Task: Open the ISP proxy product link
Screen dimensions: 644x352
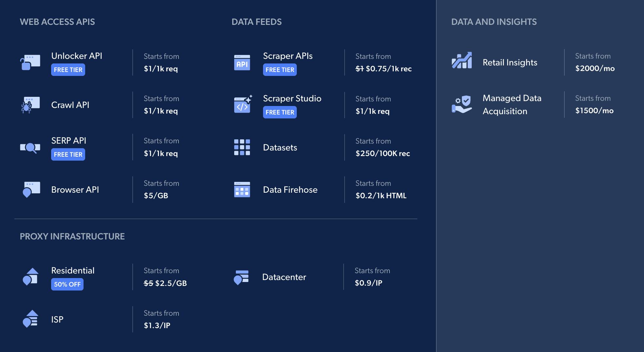Action: tap(57, 320)
